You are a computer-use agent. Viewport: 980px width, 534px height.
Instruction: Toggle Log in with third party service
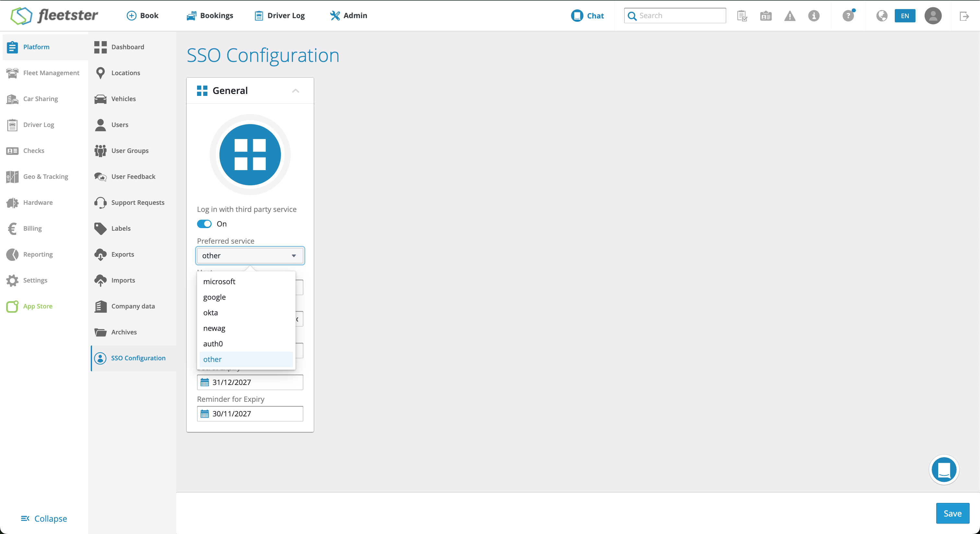coord(204,224)
